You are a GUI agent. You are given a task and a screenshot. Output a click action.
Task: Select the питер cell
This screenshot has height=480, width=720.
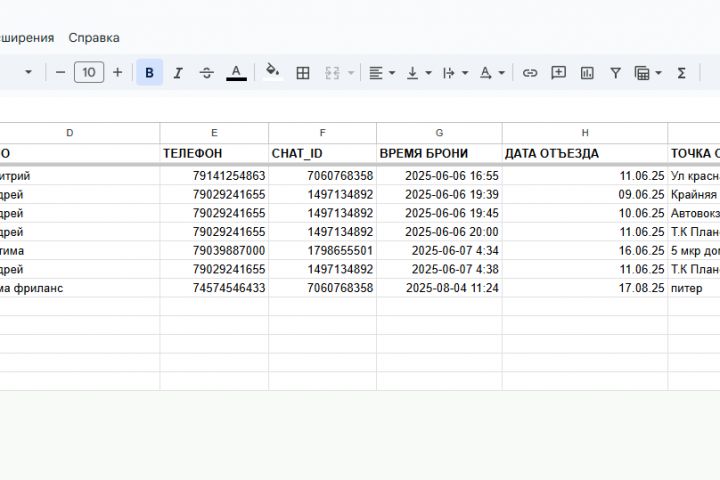point(694,288)
